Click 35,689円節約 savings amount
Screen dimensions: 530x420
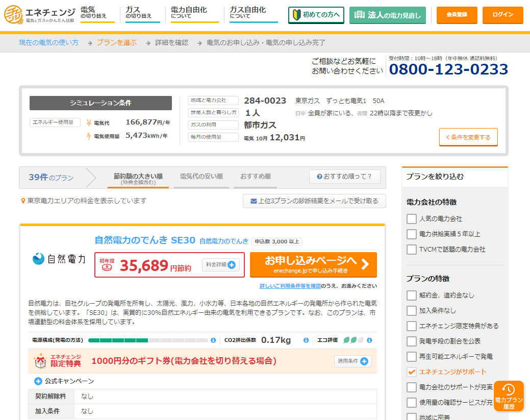(156, 265)
